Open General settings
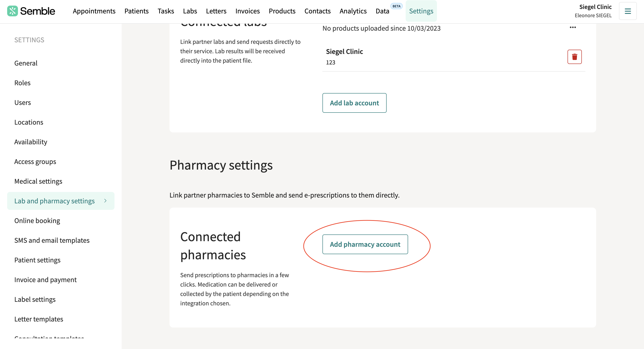Viewport: 644px width, 349px height. coord(26,63)
